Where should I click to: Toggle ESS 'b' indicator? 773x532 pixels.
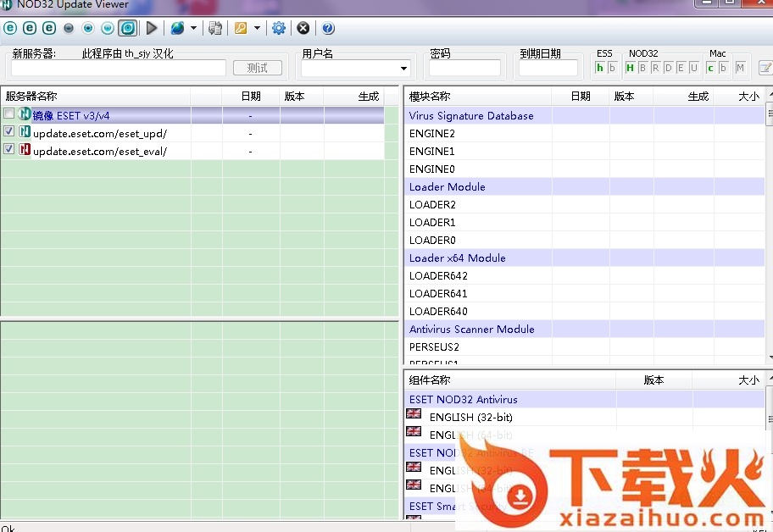tap(612, 68)
